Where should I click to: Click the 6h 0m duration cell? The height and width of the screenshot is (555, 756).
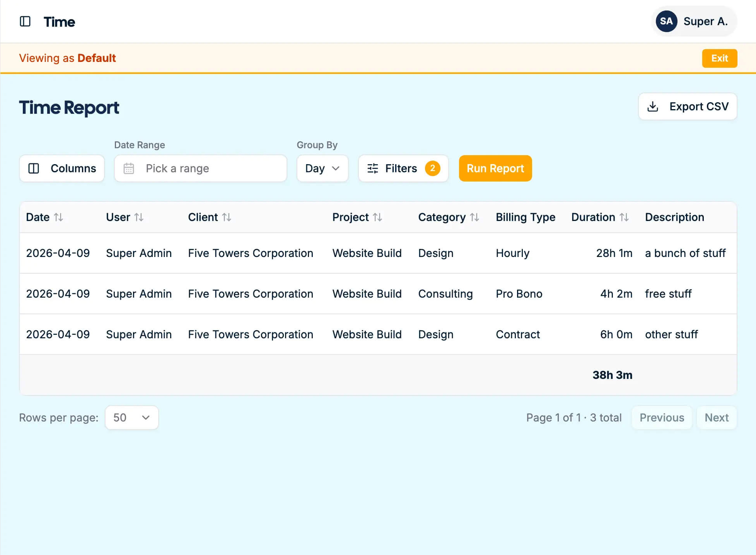tap(616, 334)
